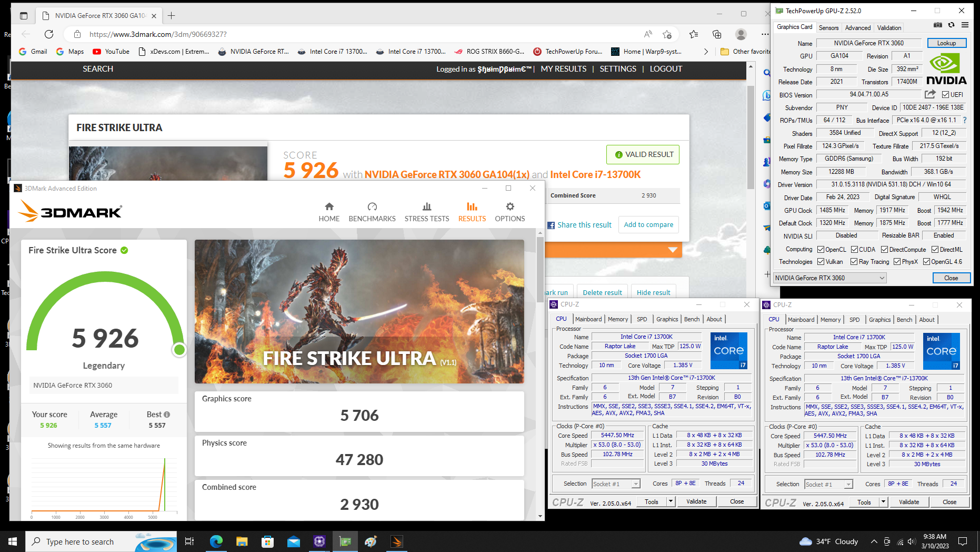Click the GPU-Z screenshot camera icon
Viewport: 980px width, 552px height.
pyautogui.click(x=938, y=25)
